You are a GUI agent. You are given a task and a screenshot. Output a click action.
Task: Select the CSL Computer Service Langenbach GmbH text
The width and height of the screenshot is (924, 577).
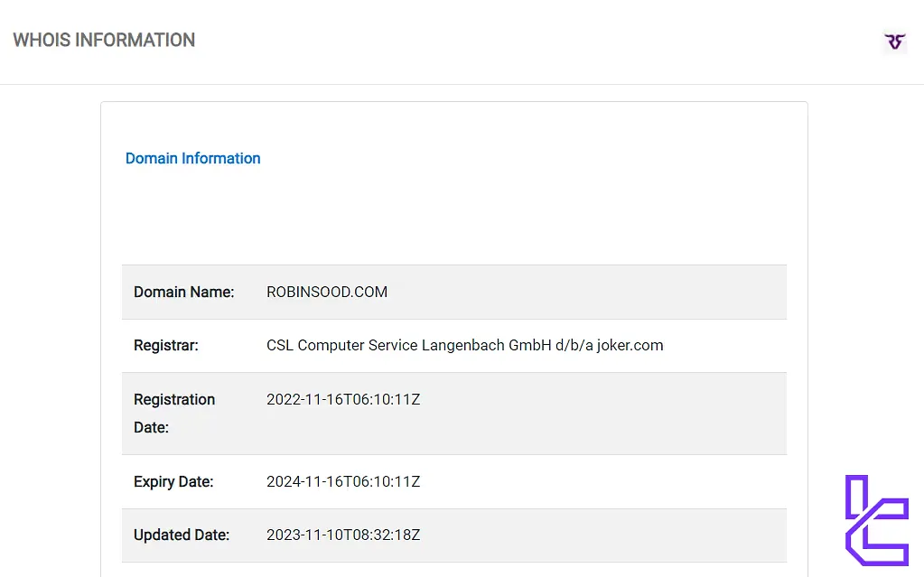pyautogui.click(x=408, y=345)
